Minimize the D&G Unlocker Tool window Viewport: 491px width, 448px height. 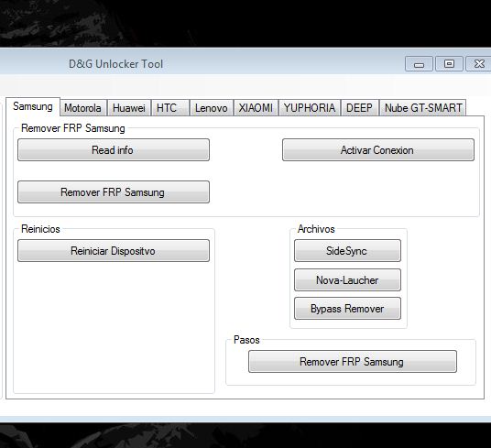pyautogui.click(x=419, y=64)
